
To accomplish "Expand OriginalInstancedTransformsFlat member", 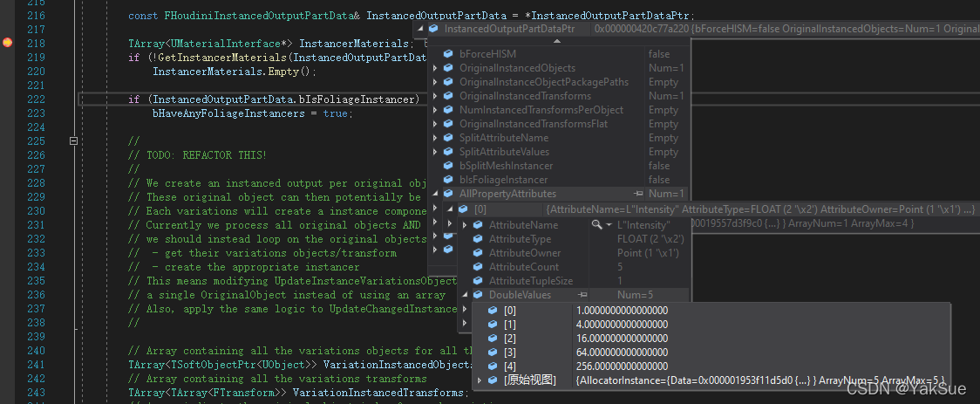I will (x=435, y=124).
